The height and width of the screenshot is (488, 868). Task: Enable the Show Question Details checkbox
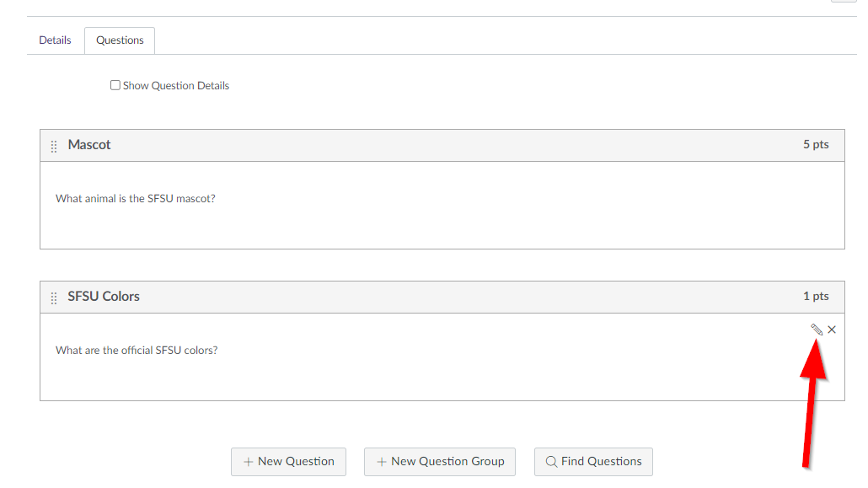[115, 84]
